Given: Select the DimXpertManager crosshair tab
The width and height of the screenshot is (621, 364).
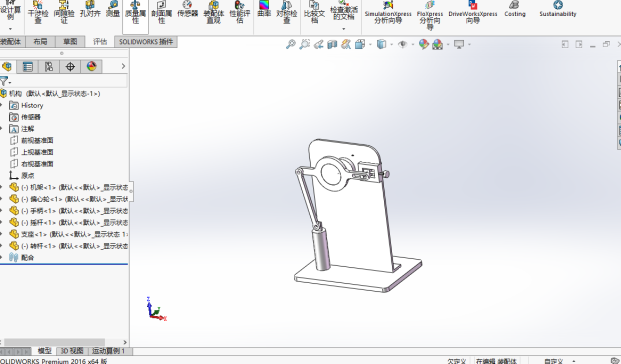Looking at the screenshot, I should coord(70,67).
